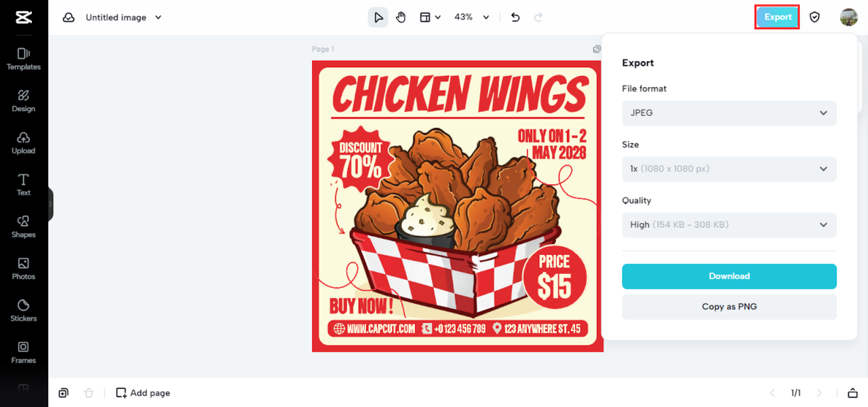Select the ONLY ON 1-2 MAY 2028 text
This screenshot has height=407, width=868.
(x=552, y=144)
